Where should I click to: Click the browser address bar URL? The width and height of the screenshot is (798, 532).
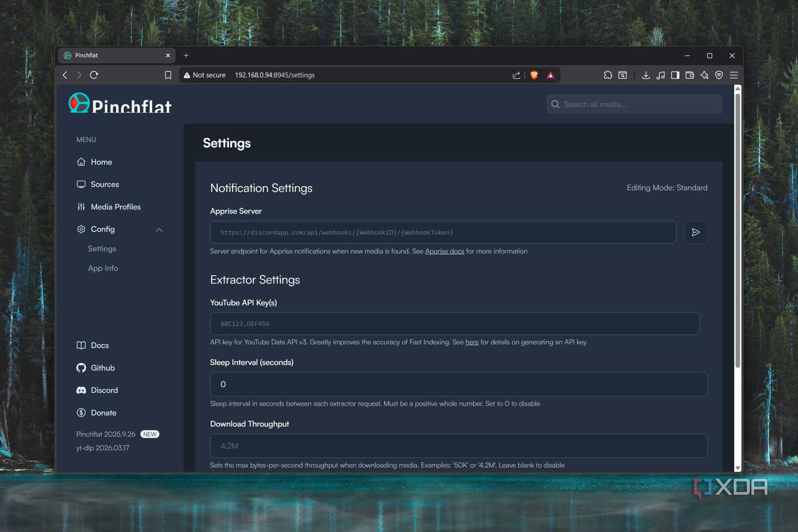[x=275, y=75]
